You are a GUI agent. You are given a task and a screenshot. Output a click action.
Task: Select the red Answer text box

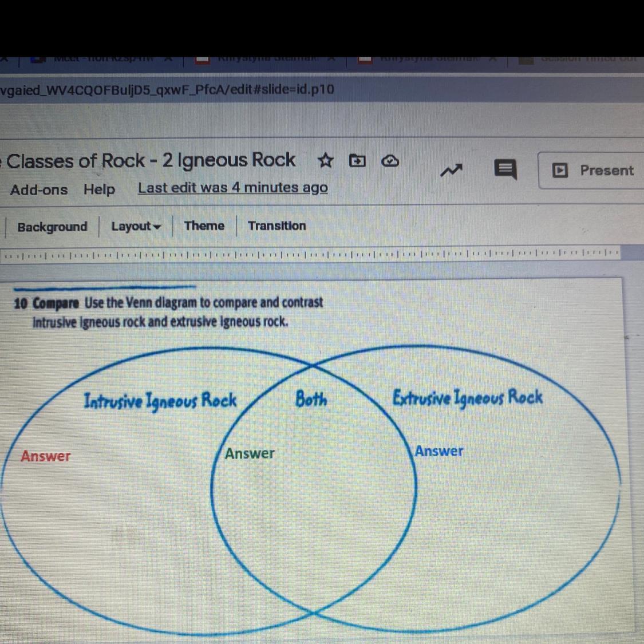46,456
